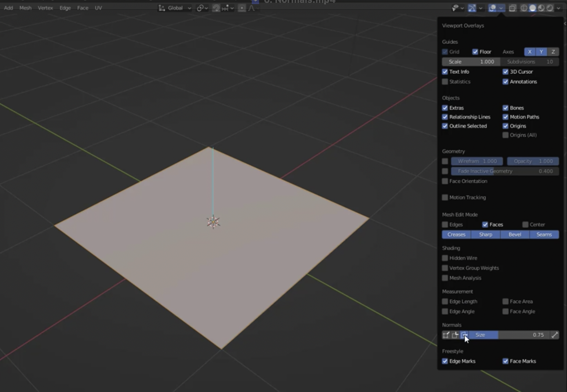Open the Mesh menu
Screen dimensions: 567x392
tap(25, 8)
